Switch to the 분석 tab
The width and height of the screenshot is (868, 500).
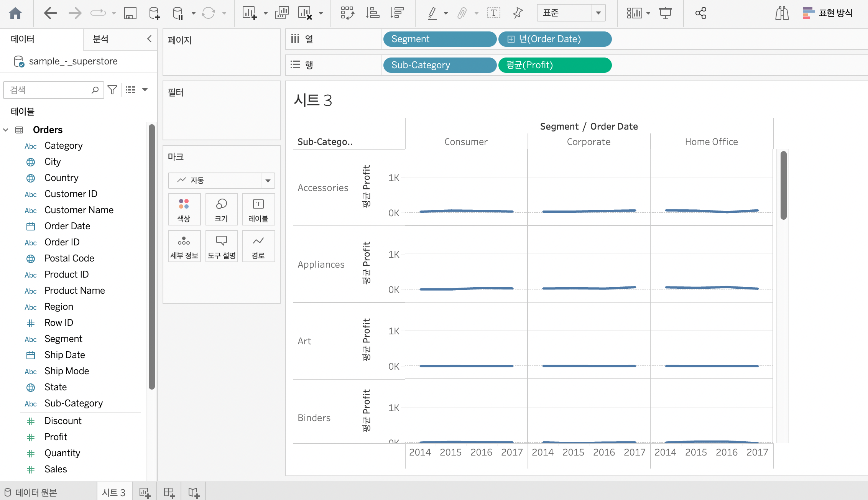[x=100, y=39]
